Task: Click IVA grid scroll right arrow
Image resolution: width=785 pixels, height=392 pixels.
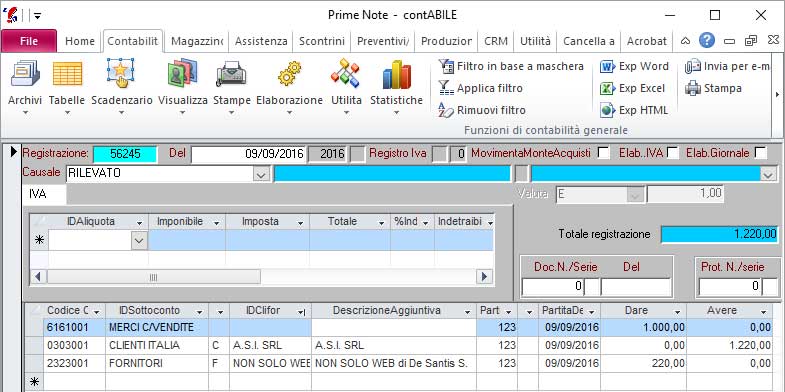Action: [x=484, y=277]
